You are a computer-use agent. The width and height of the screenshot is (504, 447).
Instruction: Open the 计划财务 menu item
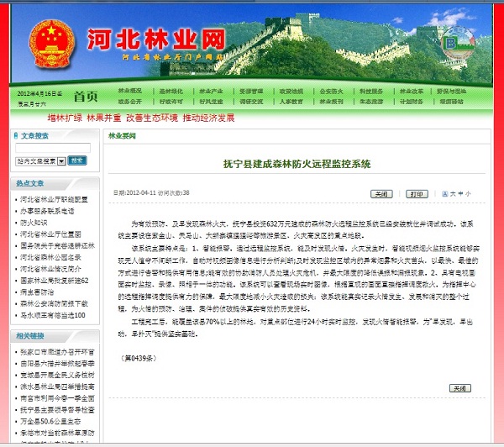click(x=412, y=102)
